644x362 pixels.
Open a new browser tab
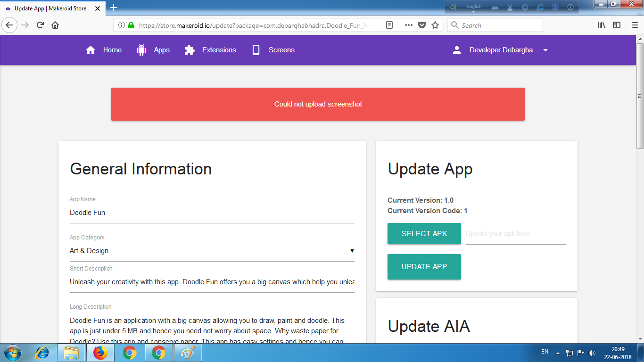114,8
